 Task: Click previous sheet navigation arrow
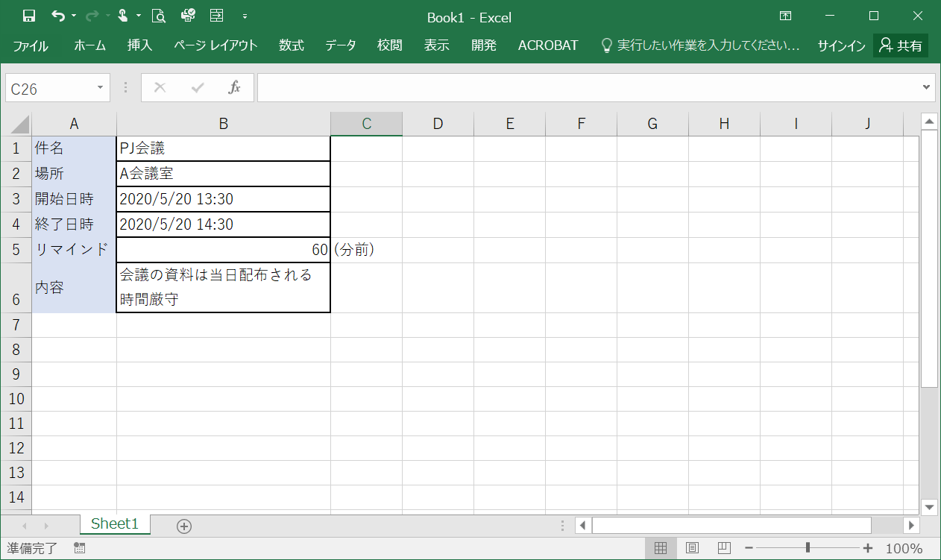tap(25, 526)
